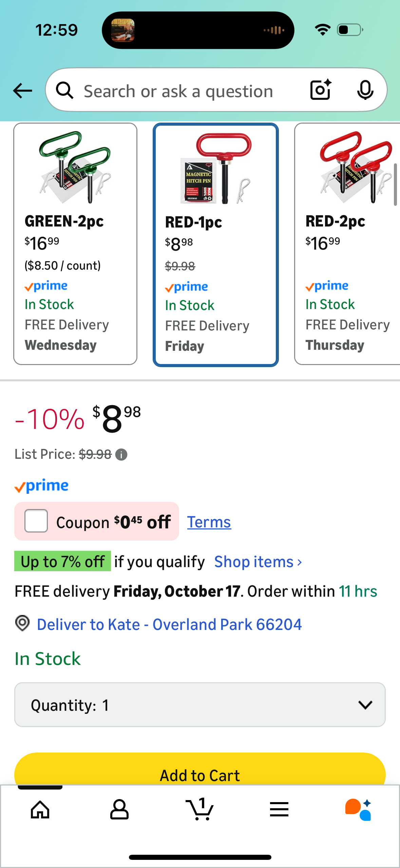Viewport: 400px width, 868px height.
Task: Open the coupon Terms link
Action: [209, 522]
